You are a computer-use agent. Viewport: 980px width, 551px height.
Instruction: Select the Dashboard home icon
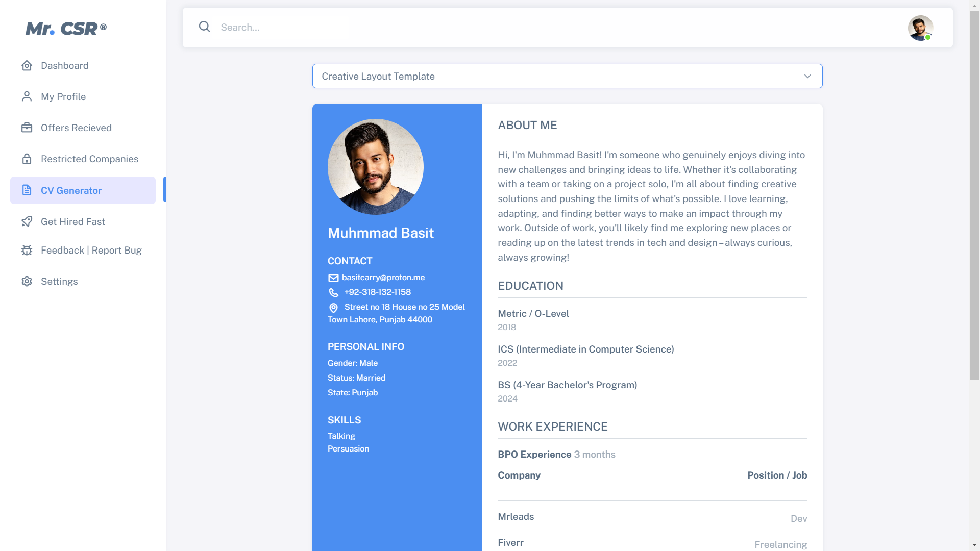pos(27,65)
